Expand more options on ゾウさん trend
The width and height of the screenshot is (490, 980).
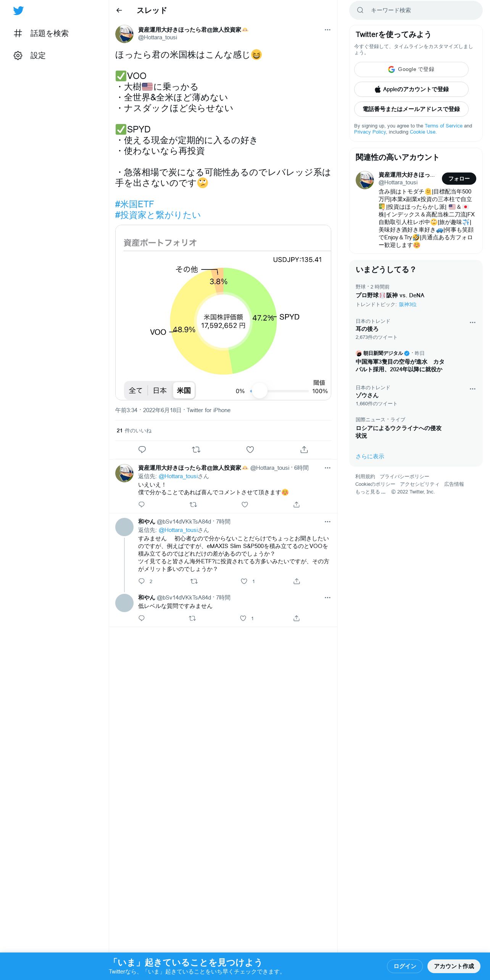472,389
